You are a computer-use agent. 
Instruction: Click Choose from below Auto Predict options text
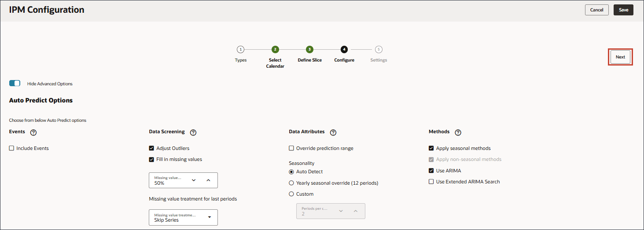[x=48, y=120]
